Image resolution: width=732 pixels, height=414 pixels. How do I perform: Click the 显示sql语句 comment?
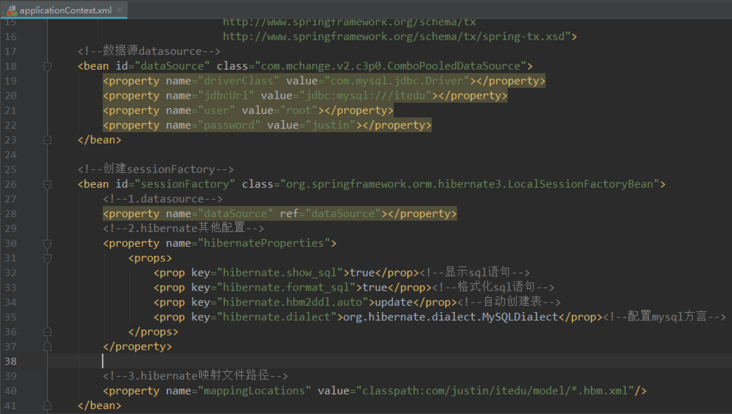tap(474, 273)
